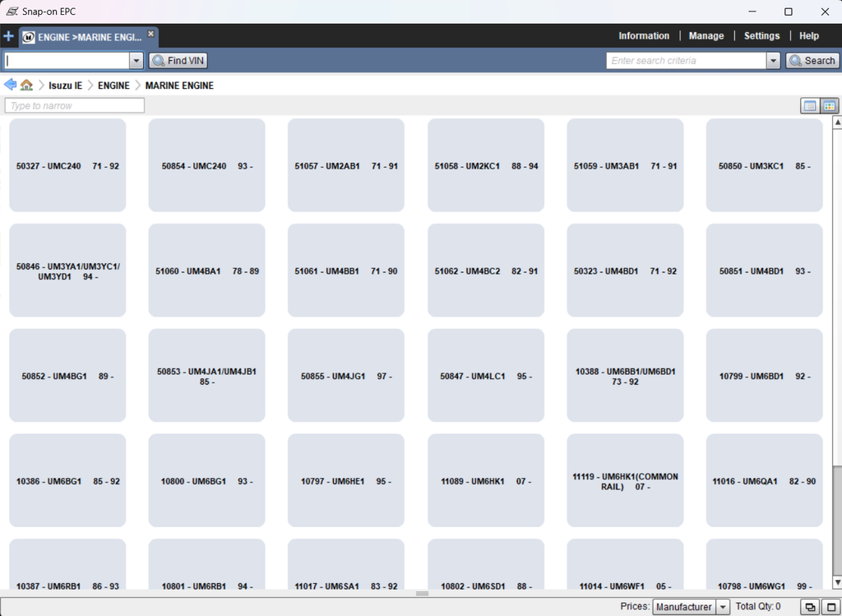Choose the 50853 - UM4JA1/UM4JB1 tile
Screen dimensions: 842x616
tap(206, 376)
